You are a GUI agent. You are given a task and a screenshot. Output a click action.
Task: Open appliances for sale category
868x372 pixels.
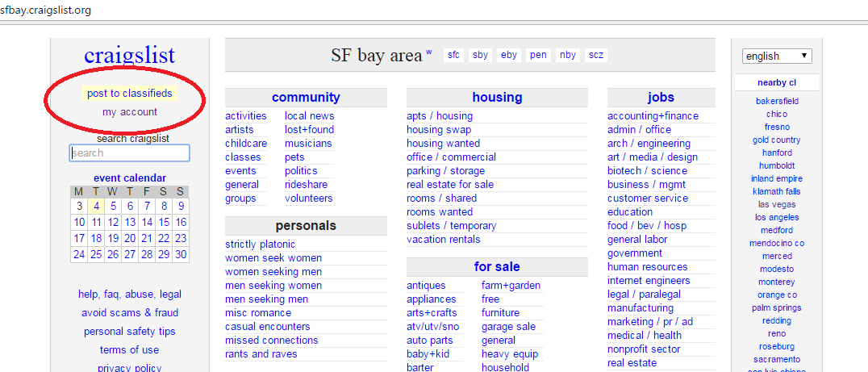click(432, 299)
